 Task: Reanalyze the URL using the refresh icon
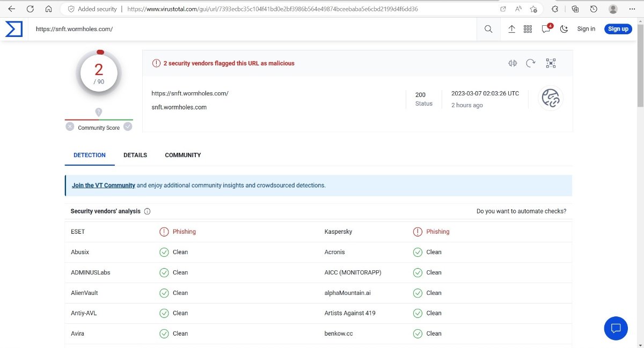pos(530,63)
